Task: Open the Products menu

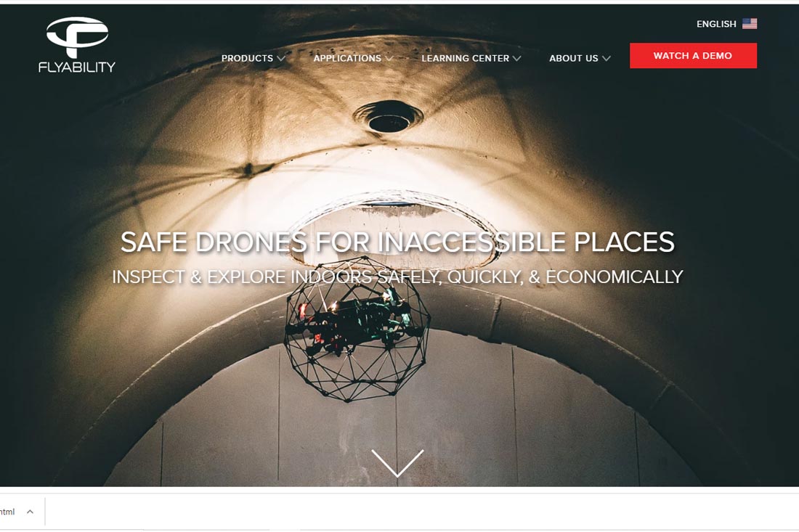Action: point(247,58)
